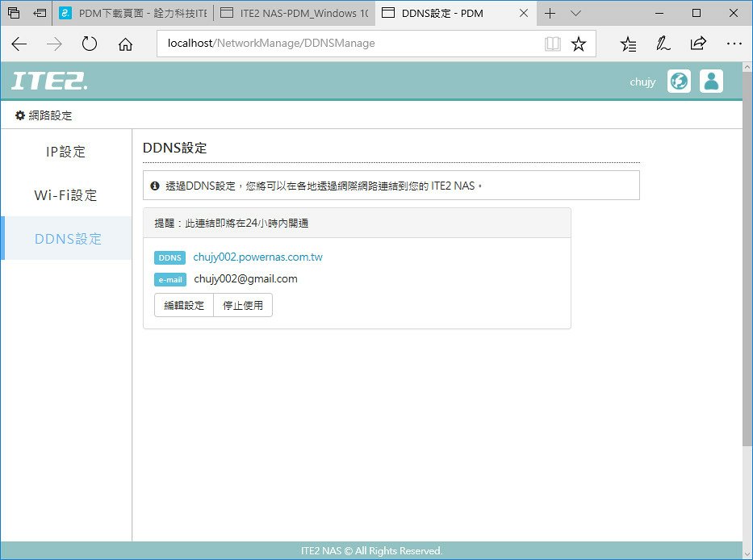
Task: Click the gear icon beside 網路設定
Action: pos(19,115)
